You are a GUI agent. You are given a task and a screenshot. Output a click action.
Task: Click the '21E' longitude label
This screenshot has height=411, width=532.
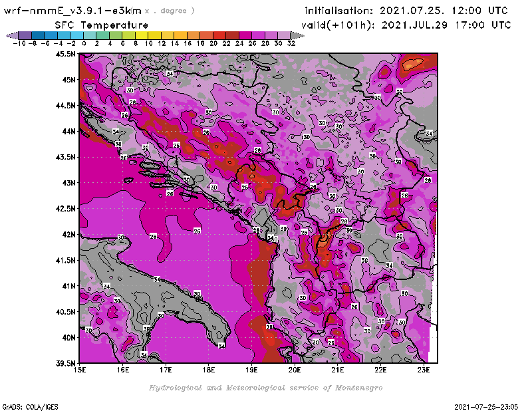338,370
